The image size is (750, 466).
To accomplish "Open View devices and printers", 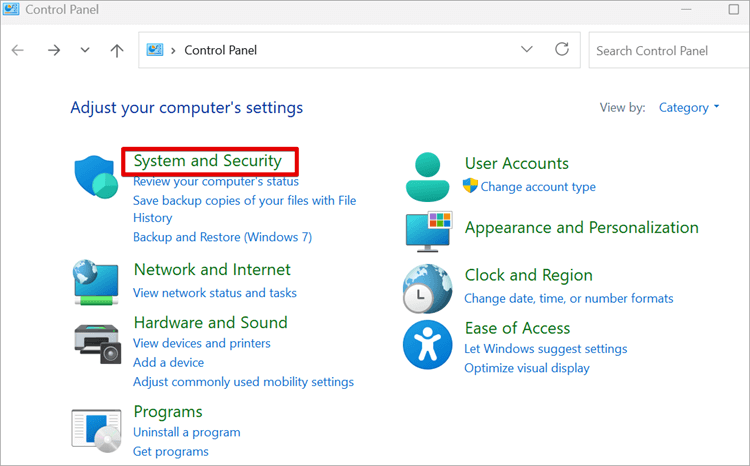I will pos(202,344).
